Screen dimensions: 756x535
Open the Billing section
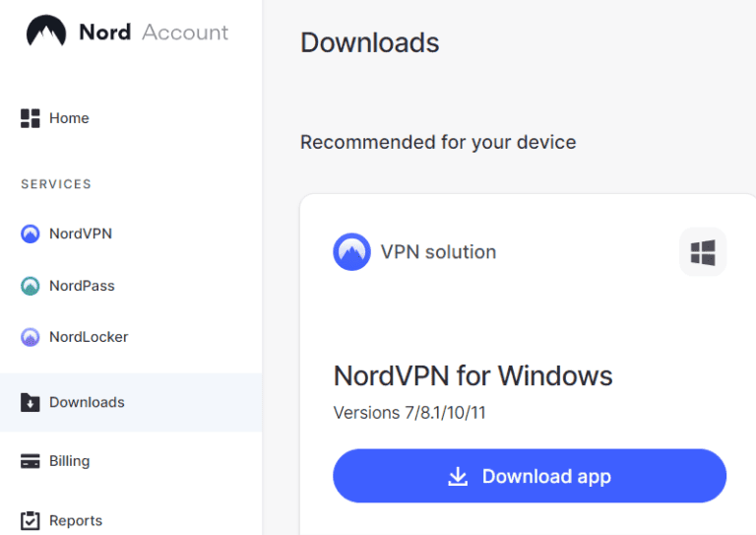(x=69, y=461)
